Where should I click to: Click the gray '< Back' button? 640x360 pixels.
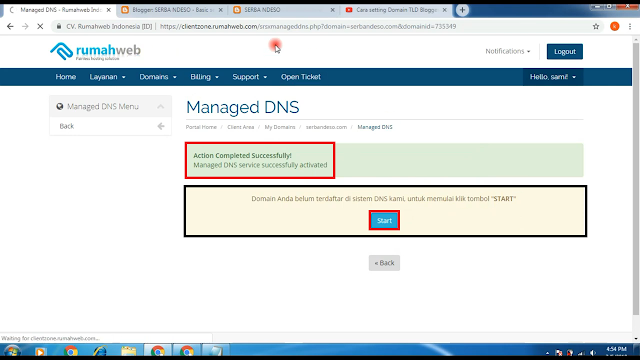tap(384, 263)
